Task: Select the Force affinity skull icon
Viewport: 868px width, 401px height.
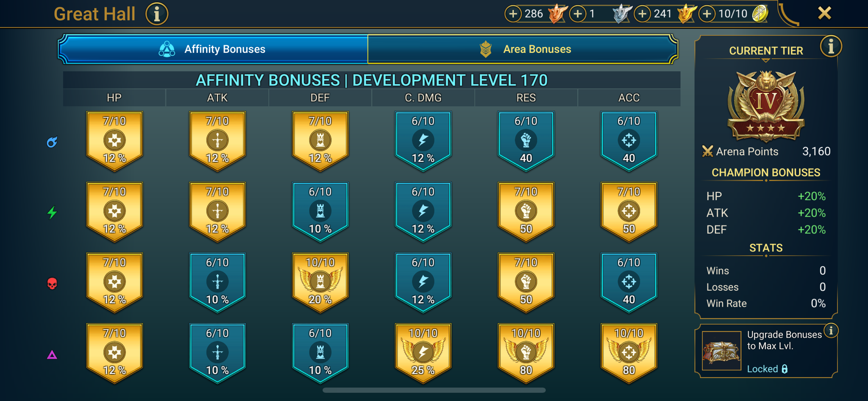Action: coord(52,284)
